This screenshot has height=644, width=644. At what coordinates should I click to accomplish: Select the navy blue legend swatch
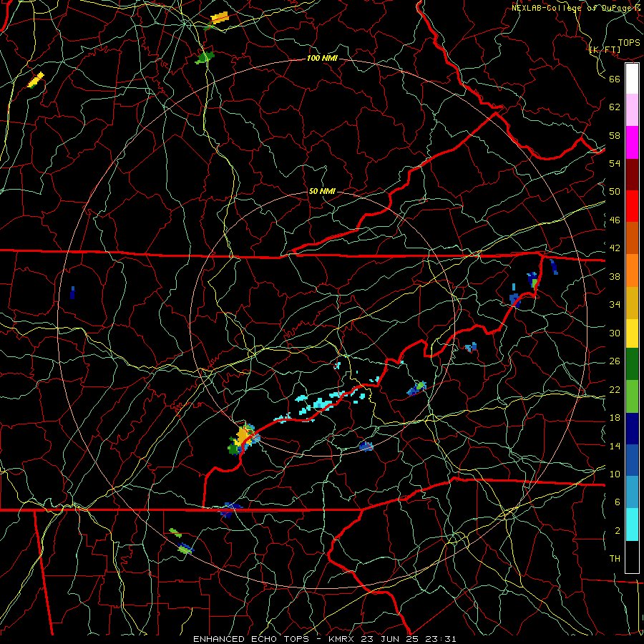point(632,429)
